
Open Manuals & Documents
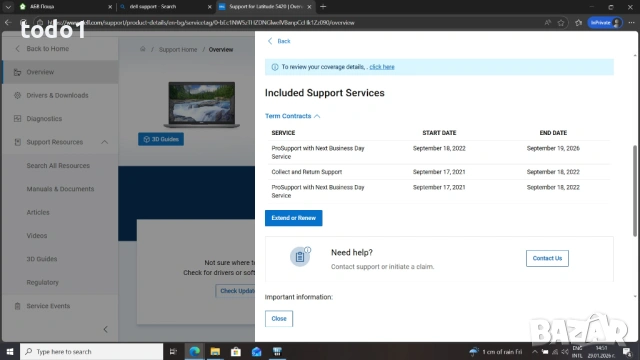[60, 189]
